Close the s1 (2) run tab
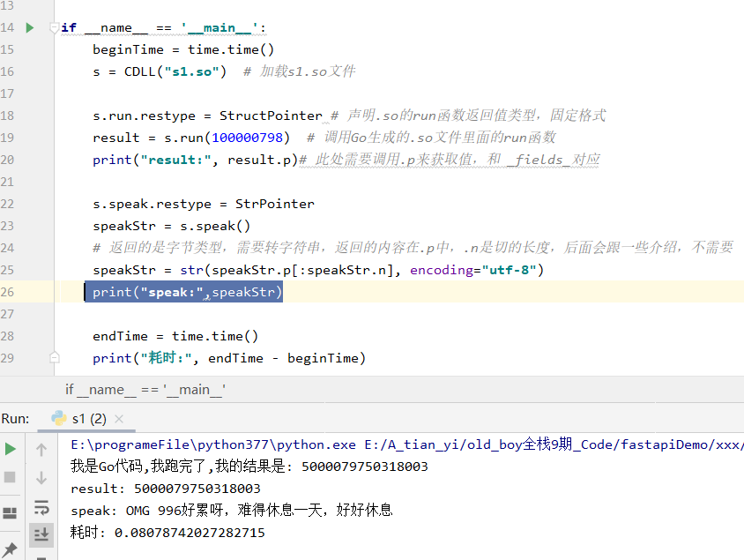The width and height of the screenshot is (744, 560). 119,419
